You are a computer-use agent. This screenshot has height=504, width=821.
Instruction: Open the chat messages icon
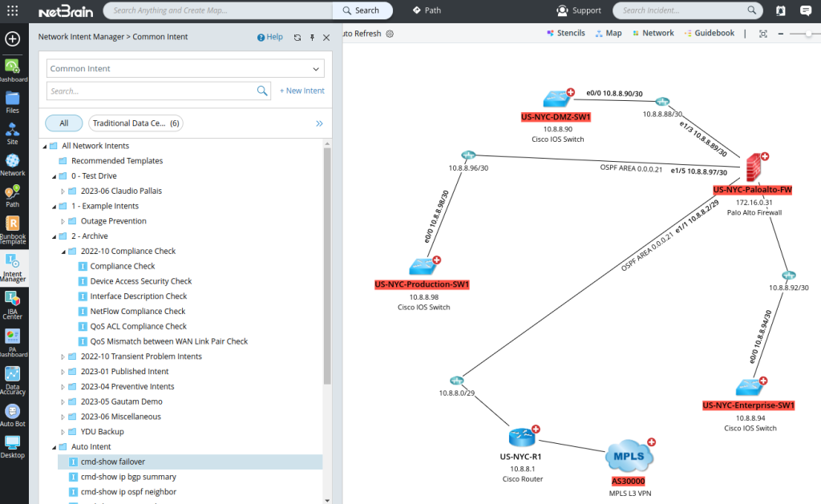(806, 10)
